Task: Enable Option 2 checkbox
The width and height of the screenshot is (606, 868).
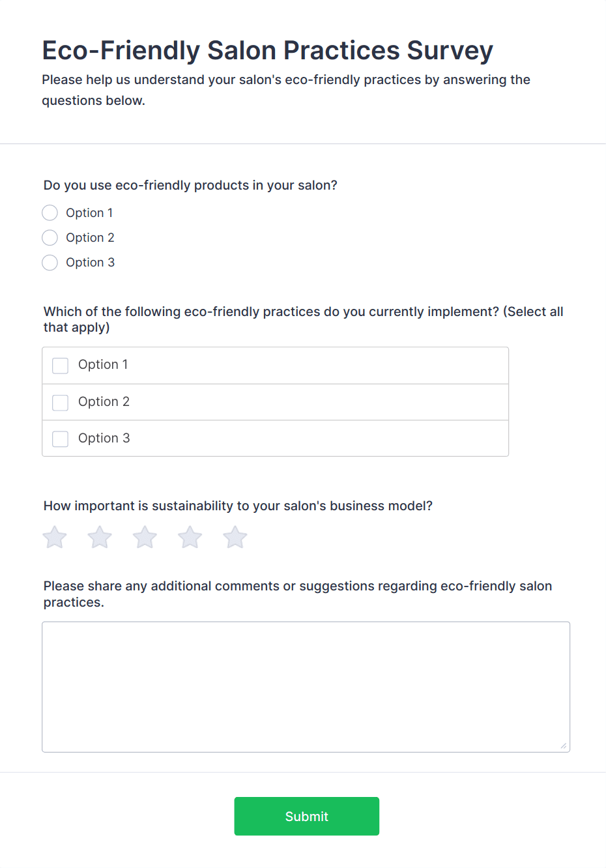Action: [60, 402]
